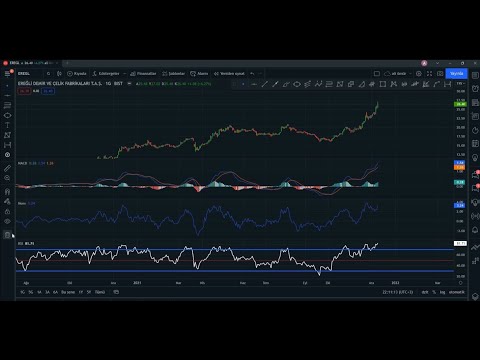Expand the dropdown arrow after Göstergeler
The height and width of the screenshot is (360, 480).
point(125,74)
